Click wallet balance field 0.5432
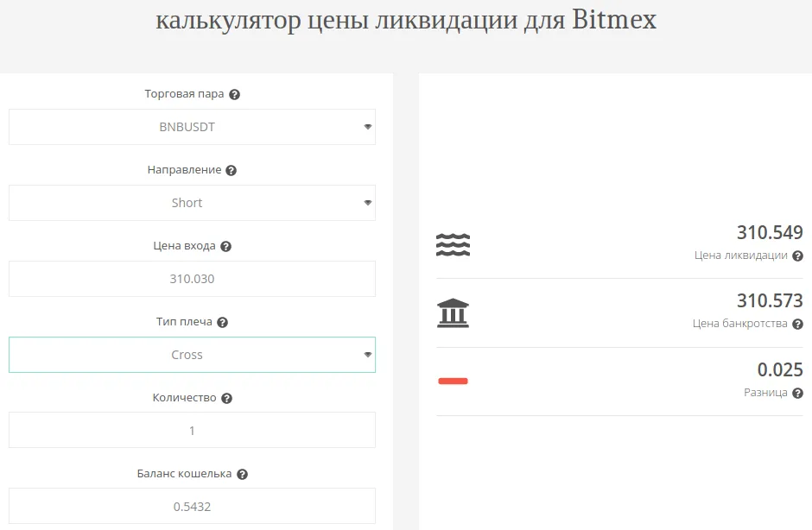 click(x=192, y=506)
